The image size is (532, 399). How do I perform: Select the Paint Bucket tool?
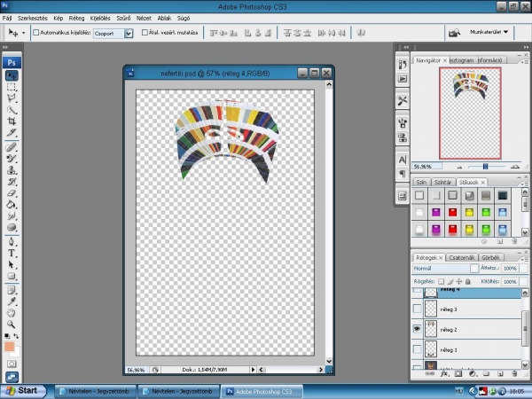12,205
